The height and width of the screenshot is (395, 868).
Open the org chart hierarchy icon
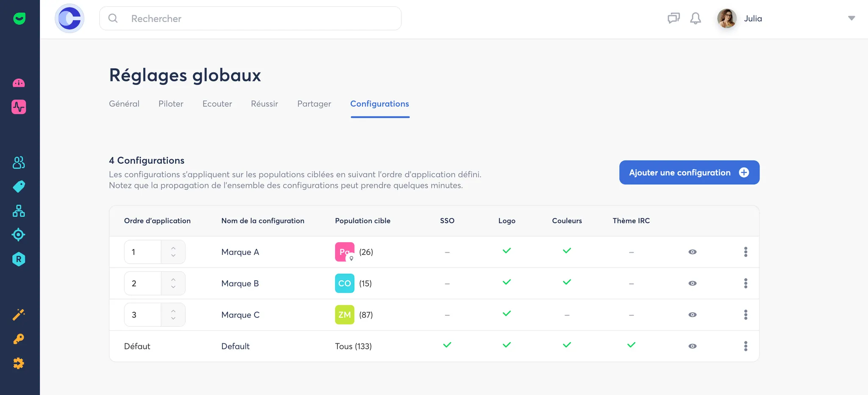point(19,211)
